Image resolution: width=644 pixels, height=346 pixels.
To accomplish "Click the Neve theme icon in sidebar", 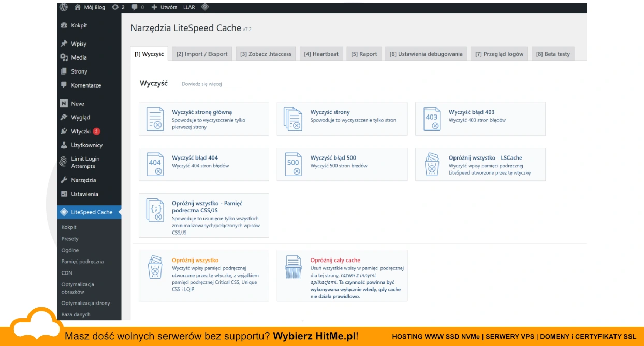I will tap(64, 104).
